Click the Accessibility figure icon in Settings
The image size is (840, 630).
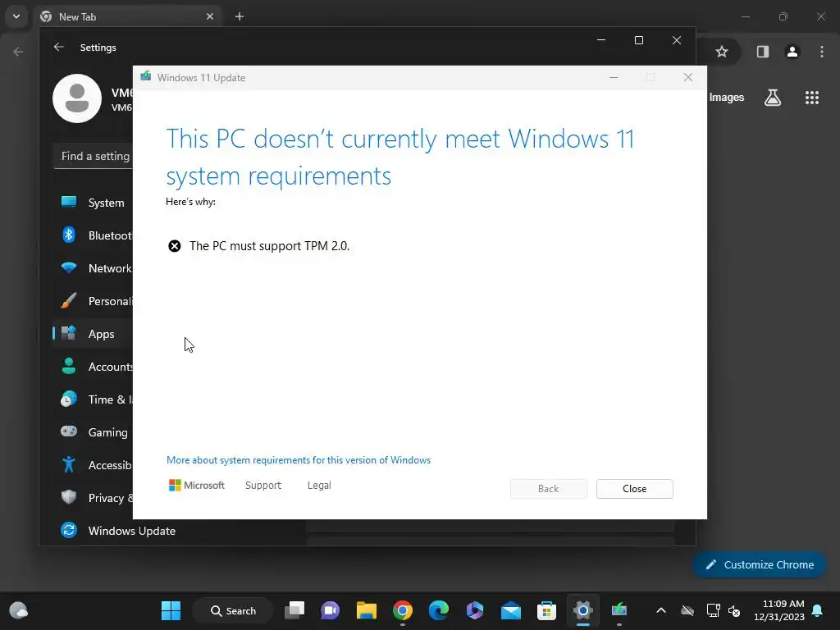click(x=69, y=464)
